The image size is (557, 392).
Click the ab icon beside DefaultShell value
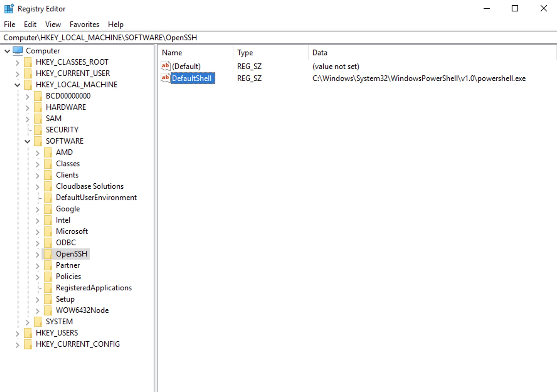166,78
